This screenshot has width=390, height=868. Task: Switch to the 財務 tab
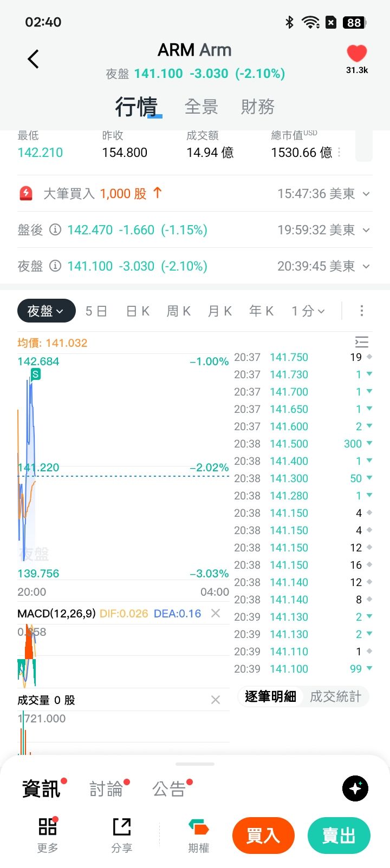click(258, 107)
